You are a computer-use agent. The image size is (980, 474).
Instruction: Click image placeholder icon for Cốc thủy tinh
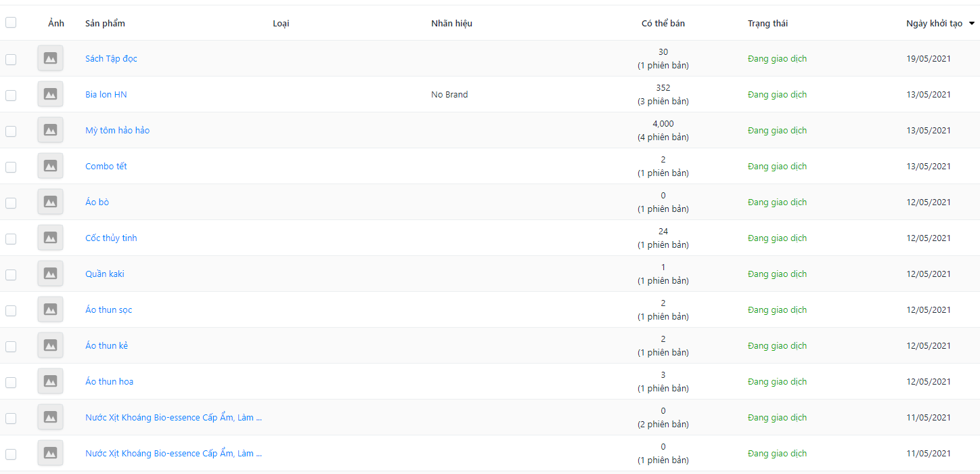50,238
